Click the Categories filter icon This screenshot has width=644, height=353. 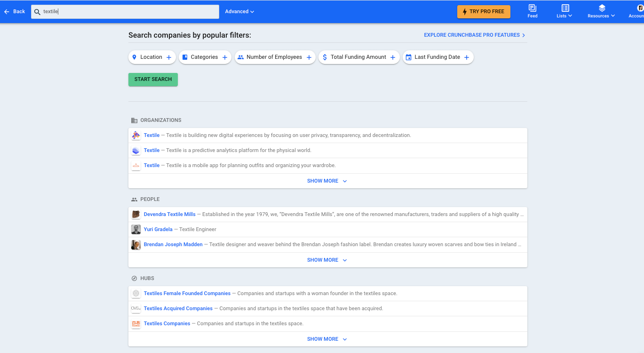pos(185,57)
